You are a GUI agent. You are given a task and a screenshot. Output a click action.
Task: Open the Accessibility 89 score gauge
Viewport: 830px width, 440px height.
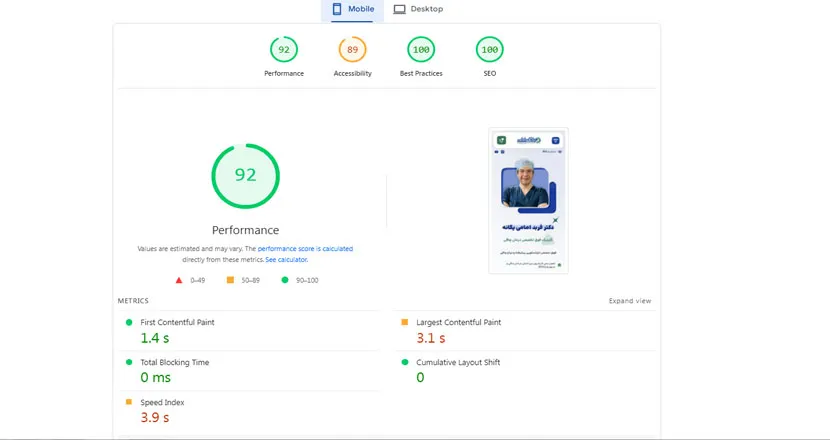tap(352, 49)
